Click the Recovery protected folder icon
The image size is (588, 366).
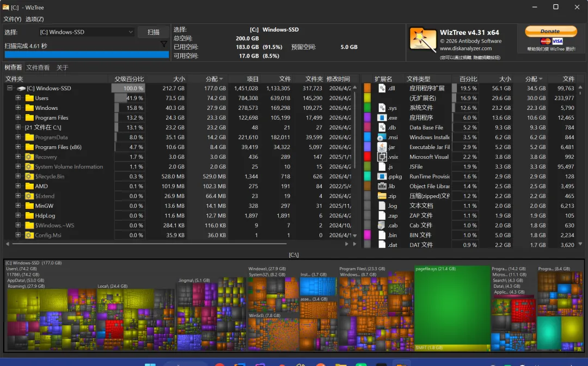coord(29,157)
